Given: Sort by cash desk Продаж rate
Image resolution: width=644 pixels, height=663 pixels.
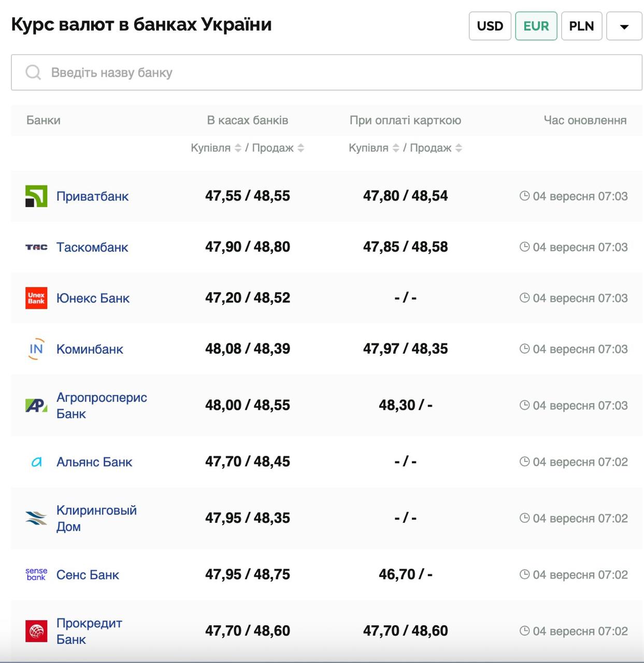Looking at the screenshot, I should (301, 148).
